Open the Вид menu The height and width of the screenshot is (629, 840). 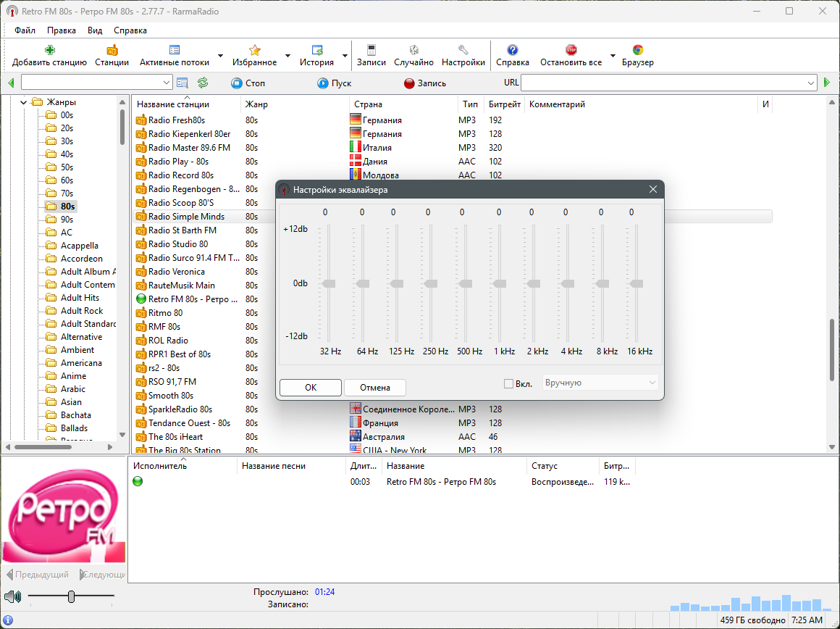(x=95, y=30)
